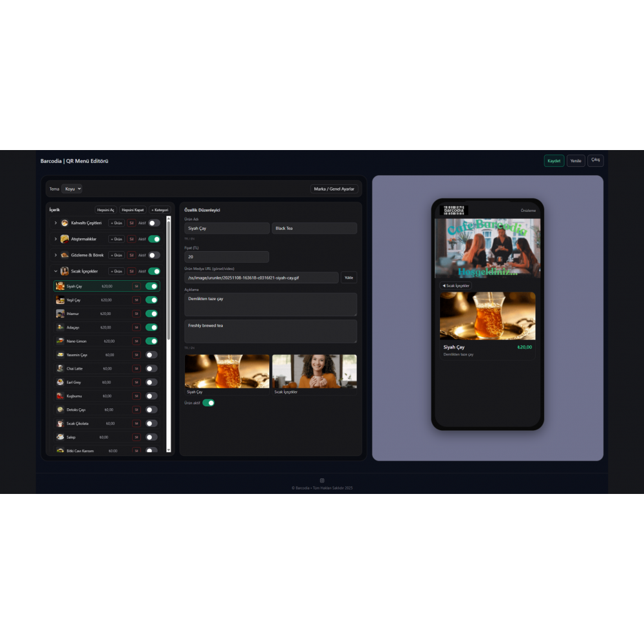Click the Hepsini Kapat button
The height and width of the screenshot is (644, 644).
[x=133, y=210]
